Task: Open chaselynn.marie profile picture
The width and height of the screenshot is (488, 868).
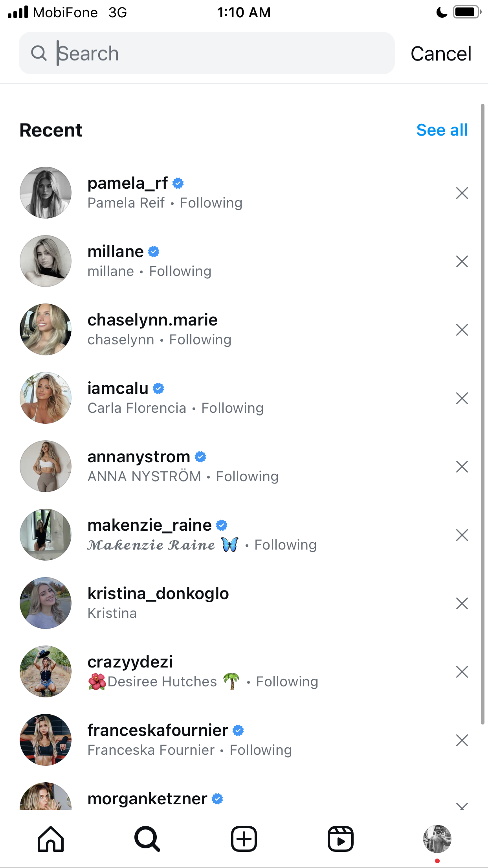Action: tap(46, 329)
